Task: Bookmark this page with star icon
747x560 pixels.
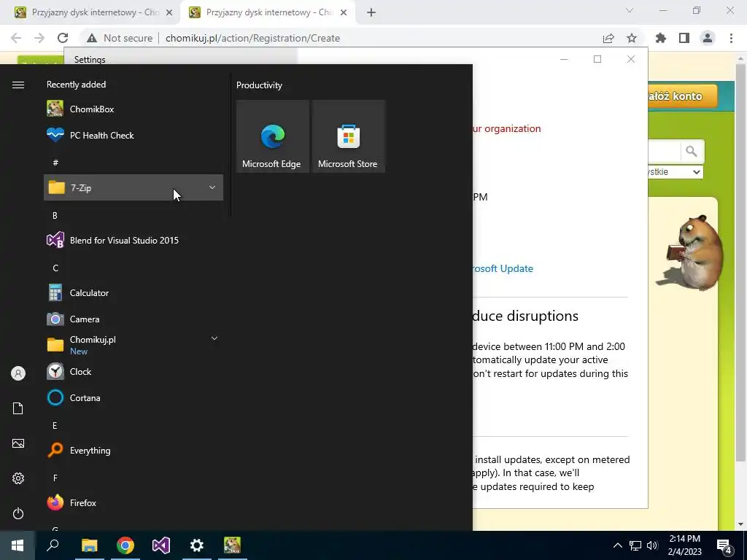Action: coord(632,38)
